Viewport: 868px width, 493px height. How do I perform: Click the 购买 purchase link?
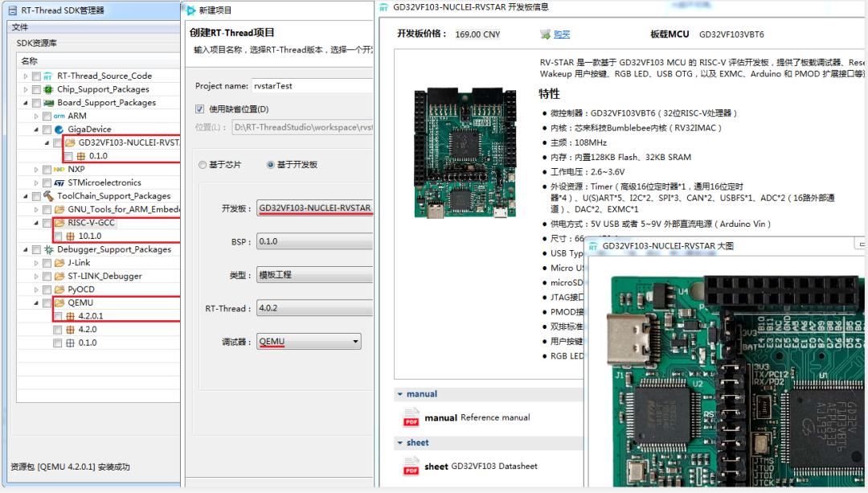click(562, 35)
